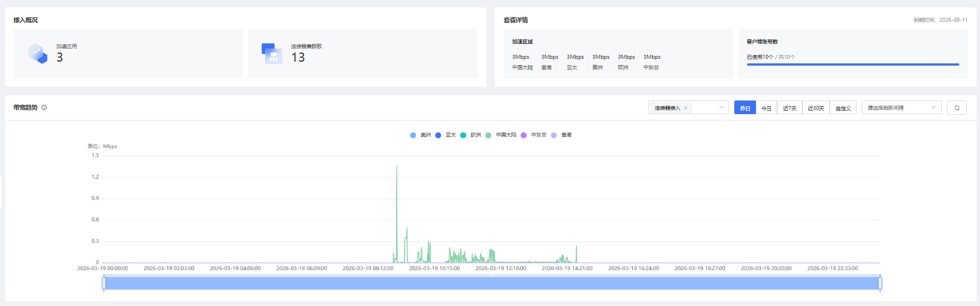Screen dimensions: 980x306
Task: Toggle 中东非 legend entry
Action: [533, 135]
